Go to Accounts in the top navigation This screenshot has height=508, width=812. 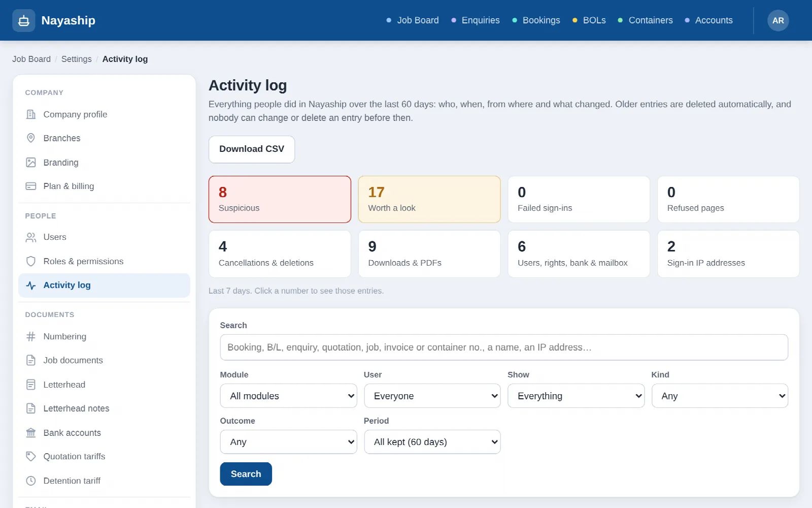coord(709,20)
